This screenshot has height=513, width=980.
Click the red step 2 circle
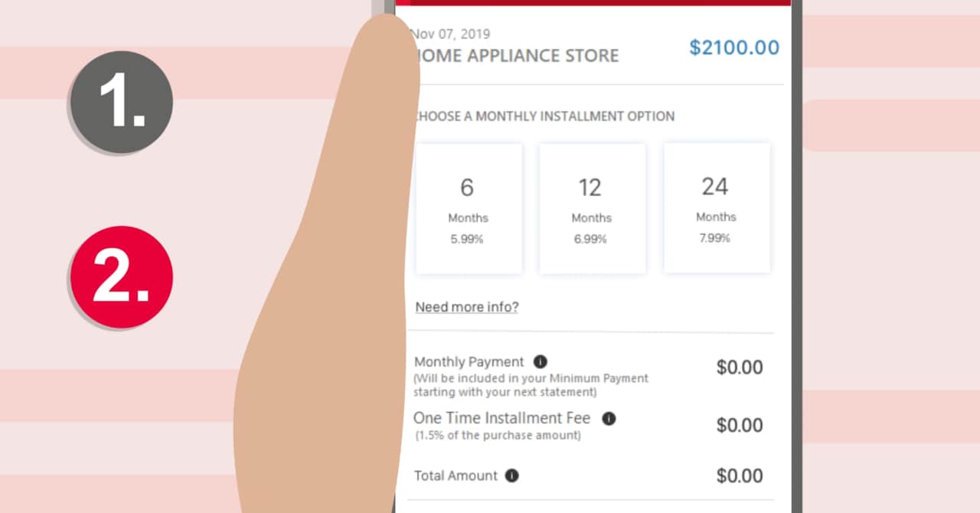click(122, 277)
